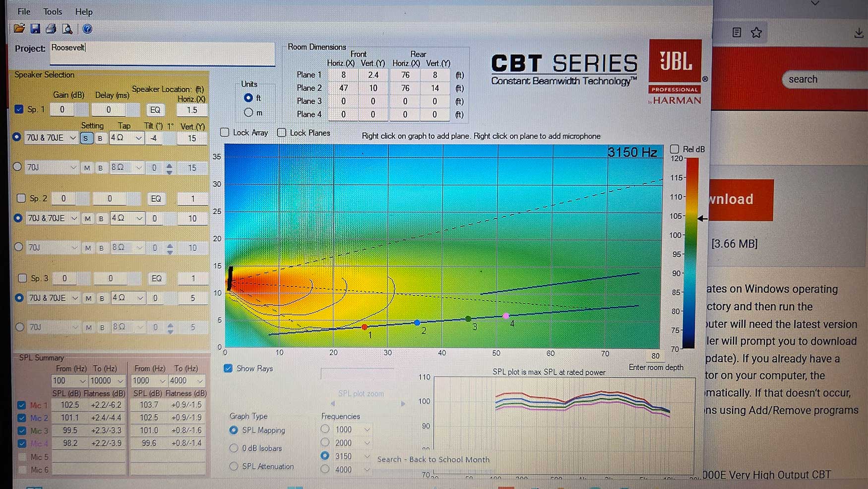Click the B setting button in Sp. 1 row

pos(100,138)
